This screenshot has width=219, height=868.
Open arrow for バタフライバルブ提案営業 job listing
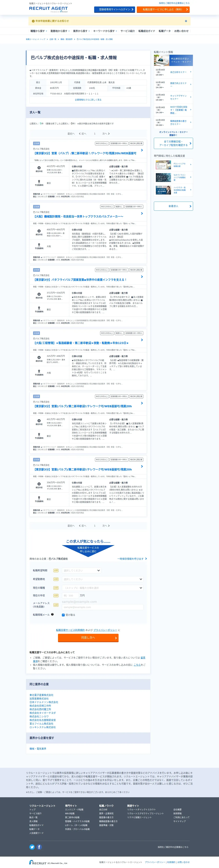coord(142,277)
